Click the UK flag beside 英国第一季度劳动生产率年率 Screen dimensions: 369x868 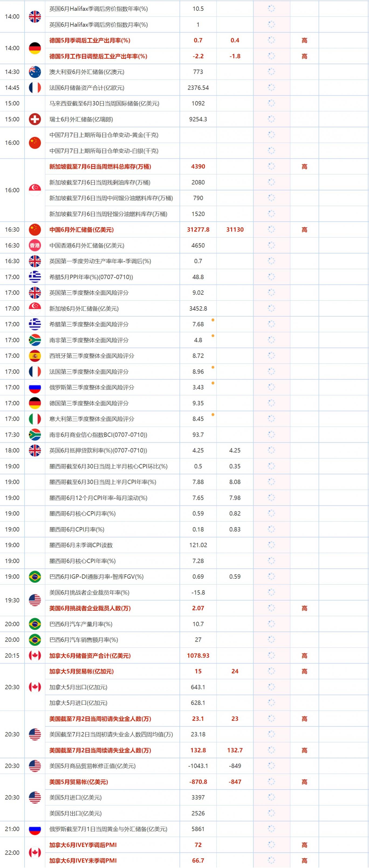tap(35, 261)
